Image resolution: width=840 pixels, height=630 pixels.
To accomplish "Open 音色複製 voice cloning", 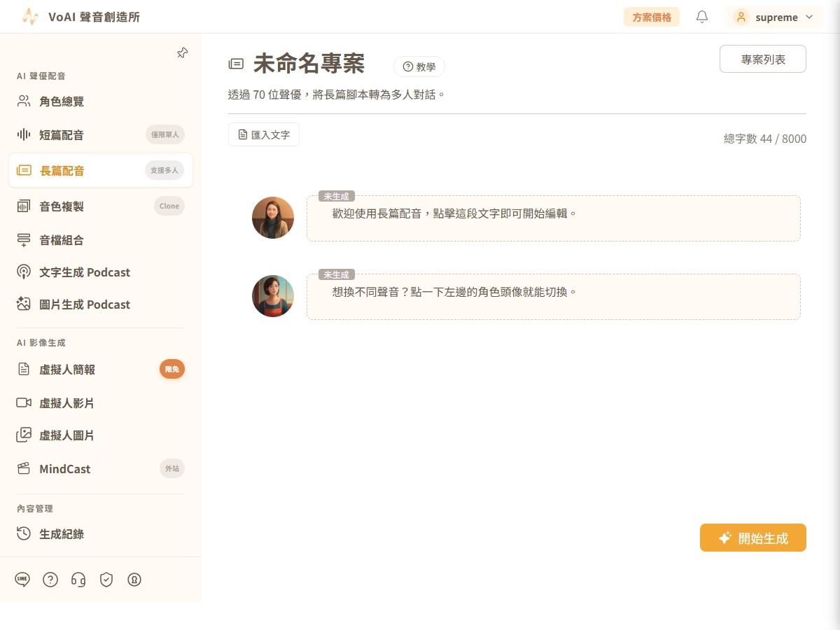I will point(101,206).
